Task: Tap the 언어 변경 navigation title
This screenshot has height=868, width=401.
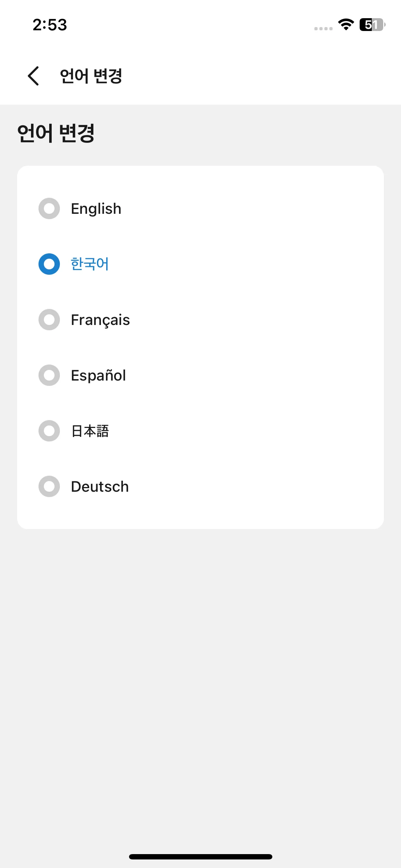Action: 91,76
